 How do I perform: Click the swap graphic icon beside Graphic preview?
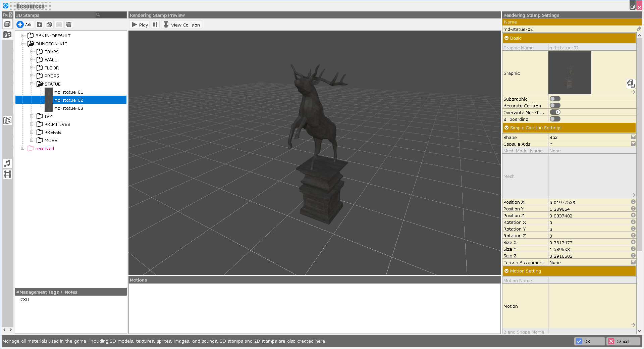click(631, 84)
